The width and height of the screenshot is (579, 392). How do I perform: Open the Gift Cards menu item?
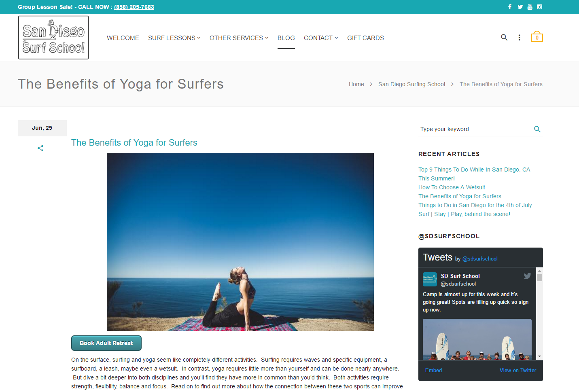click(x=365, y=38)
